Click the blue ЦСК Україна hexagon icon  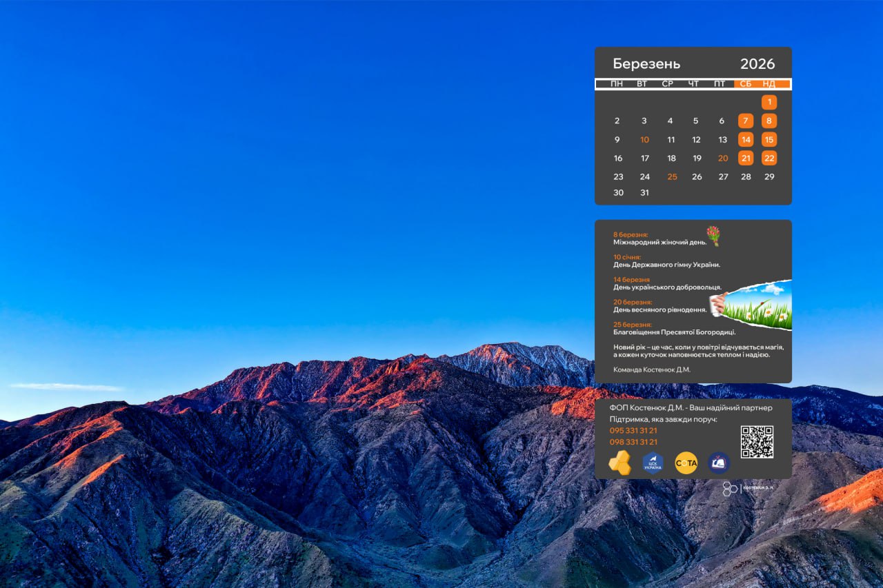pos(653,463)
